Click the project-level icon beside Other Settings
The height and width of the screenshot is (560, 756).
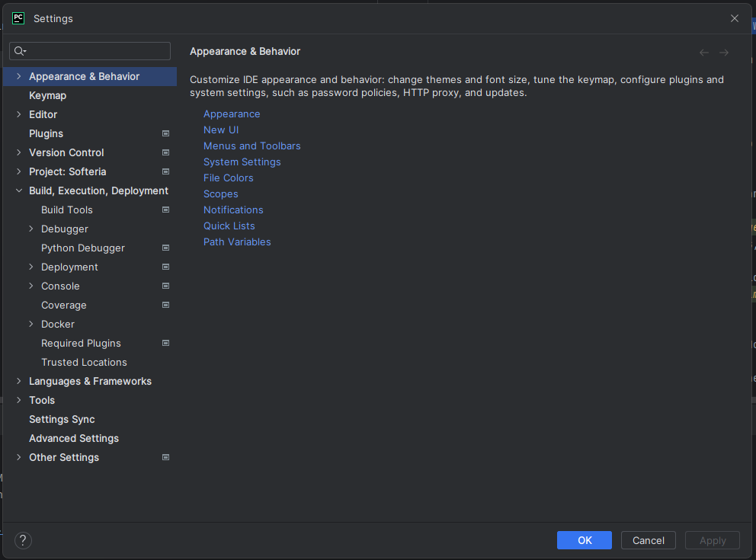[x=165, y=457]
